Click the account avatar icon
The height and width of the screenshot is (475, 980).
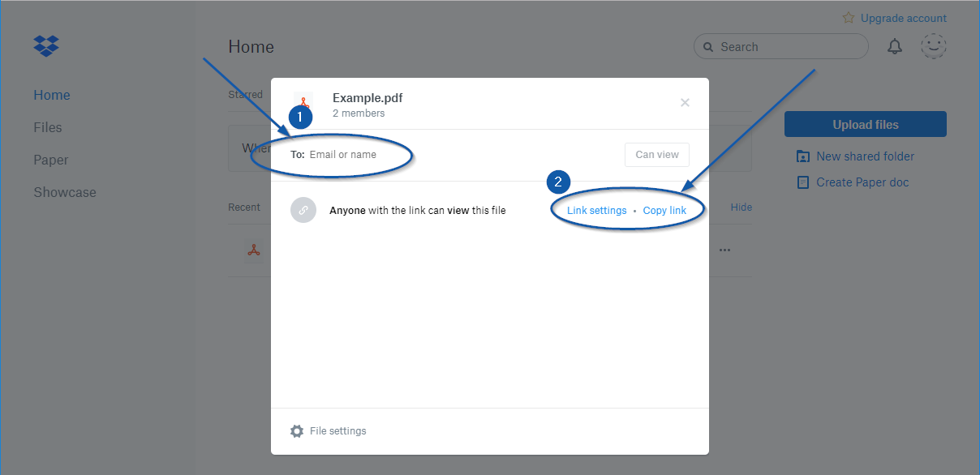tap(934, 46)
